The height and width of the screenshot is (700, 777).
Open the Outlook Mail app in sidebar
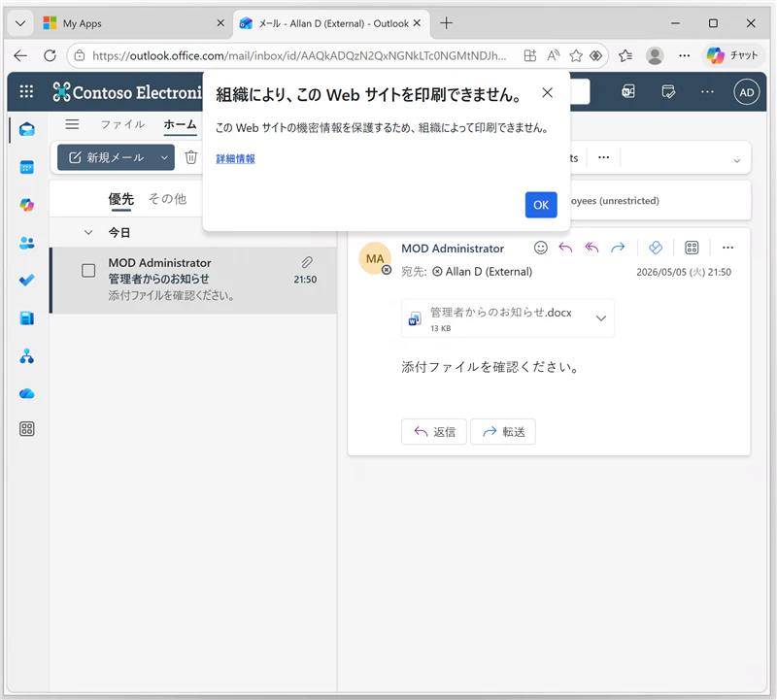tap(27, 130)
